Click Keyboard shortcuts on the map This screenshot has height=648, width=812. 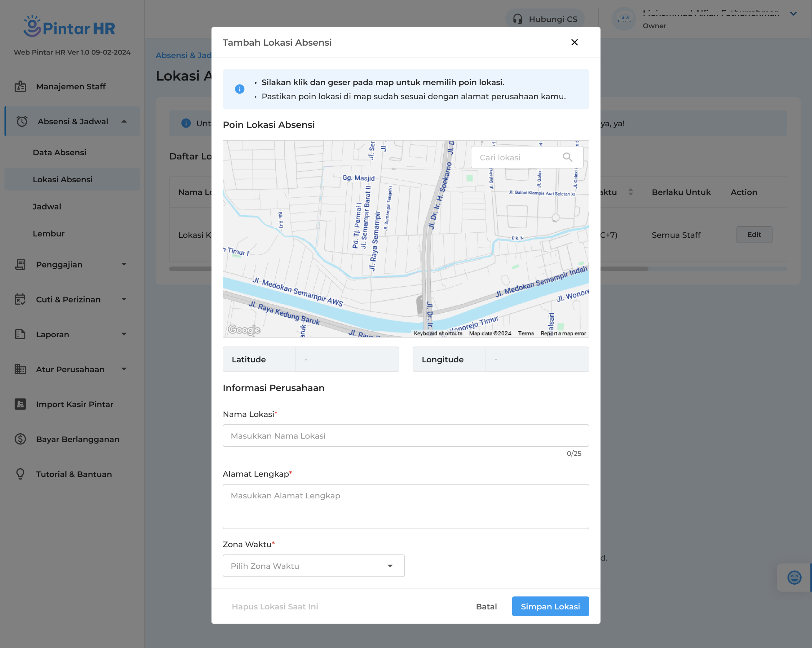tap(438, 334)
